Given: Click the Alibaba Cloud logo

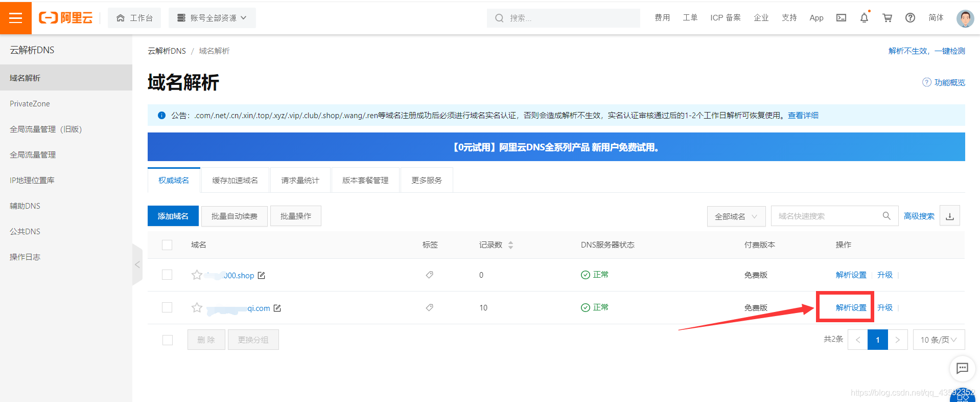Looking at the screenshot, I should coord(65,18).
